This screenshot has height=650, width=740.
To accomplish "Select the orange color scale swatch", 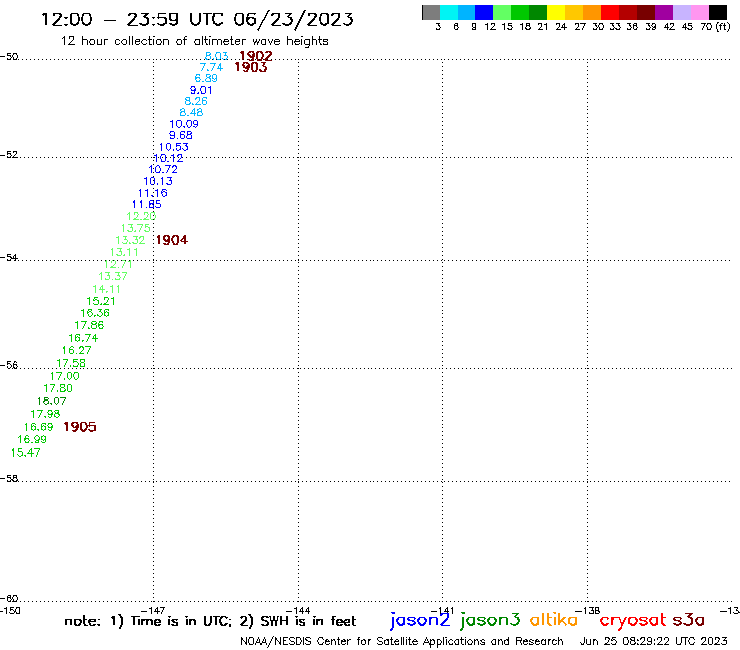I will [592, 12].
